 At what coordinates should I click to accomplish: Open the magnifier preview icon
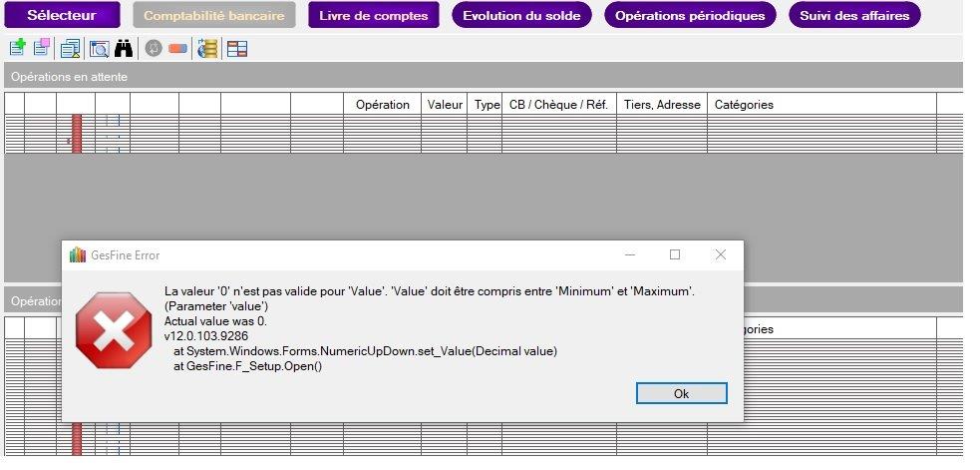coord(99,48)
